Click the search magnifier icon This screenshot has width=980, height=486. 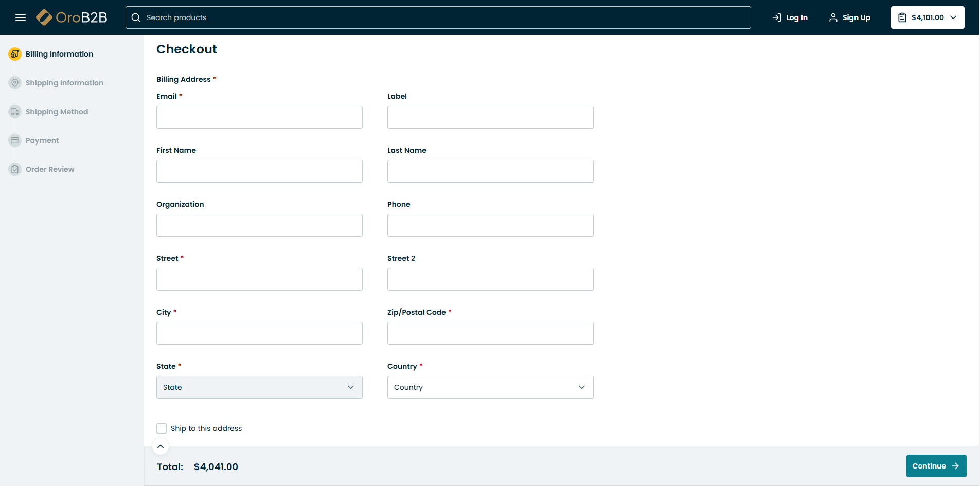pos(136,17)
